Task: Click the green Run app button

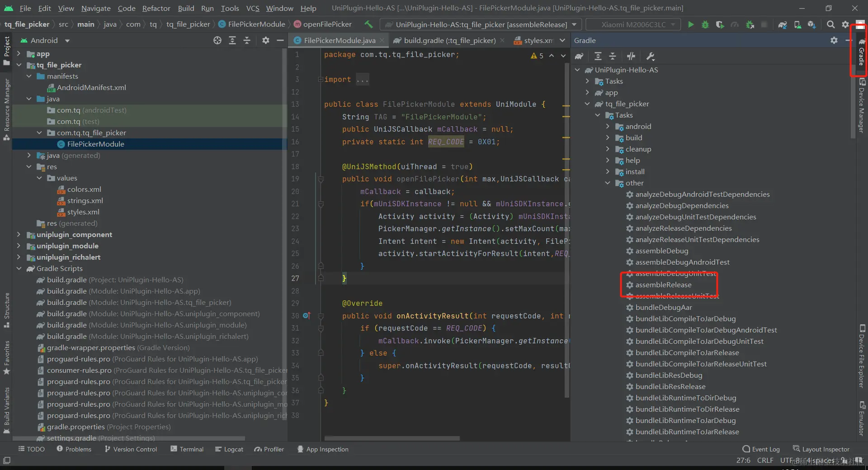Action: click(690, 24)
